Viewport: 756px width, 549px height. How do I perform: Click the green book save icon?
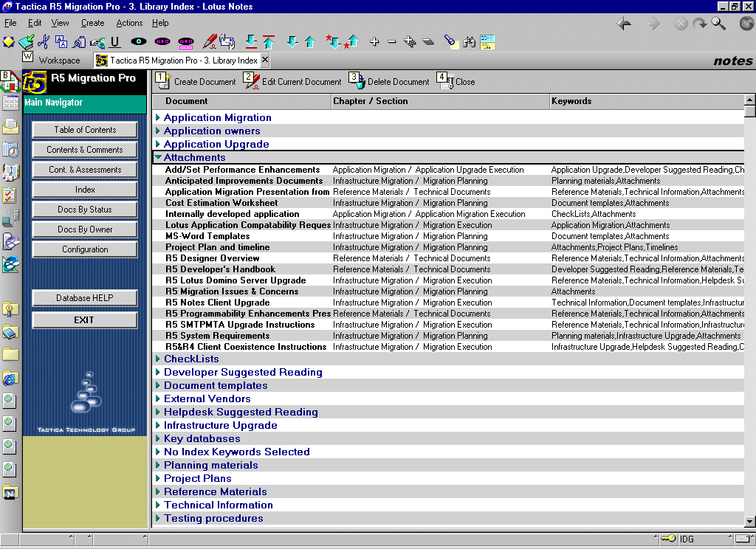(26, 42)
